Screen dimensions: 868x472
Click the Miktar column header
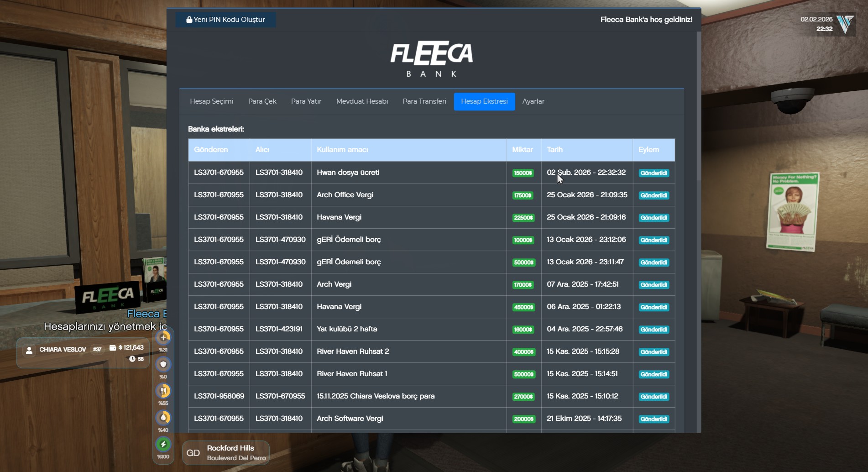(523, 150)
